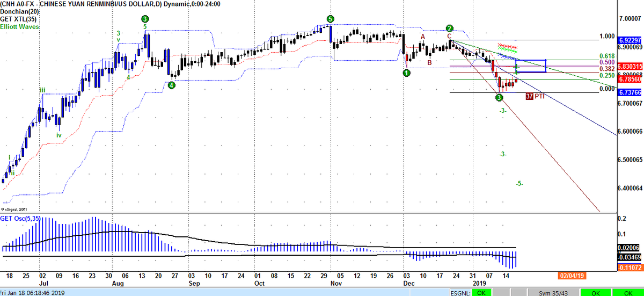This screenshot has height=296, width=644.
Task: Click the 7.00007 price axis label
Action: [x=630, y=18]
